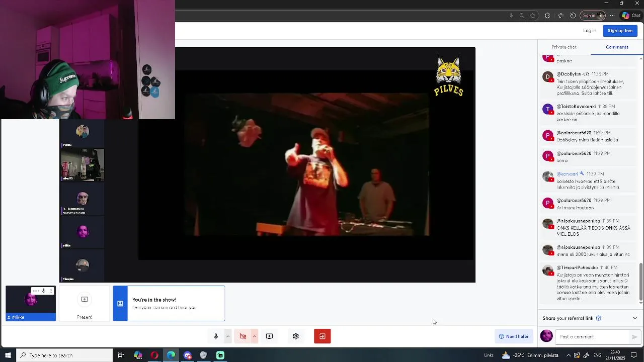Open the Opera browser taskbar icon
644x362 pixels.
point(154,355)
